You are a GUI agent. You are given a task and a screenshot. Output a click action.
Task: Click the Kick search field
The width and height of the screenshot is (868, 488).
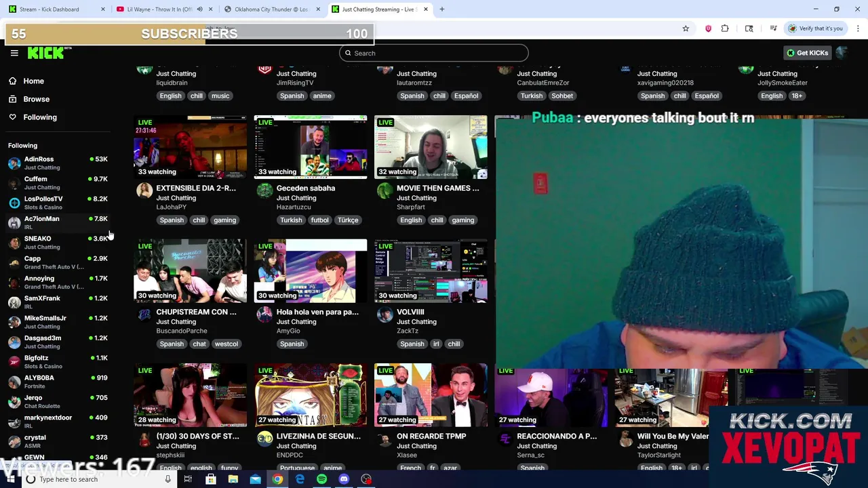click(434, 53)
